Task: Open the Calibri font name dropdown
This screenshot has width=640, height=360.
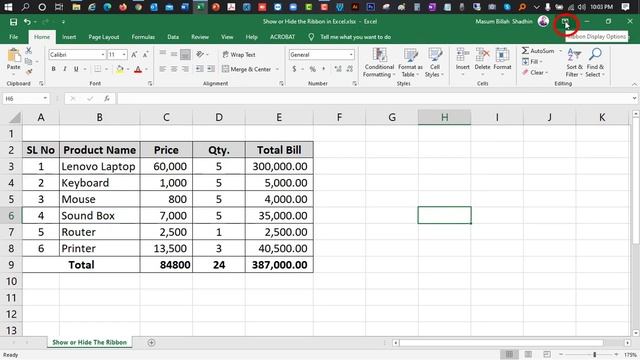Action: [x=103, y=54]
